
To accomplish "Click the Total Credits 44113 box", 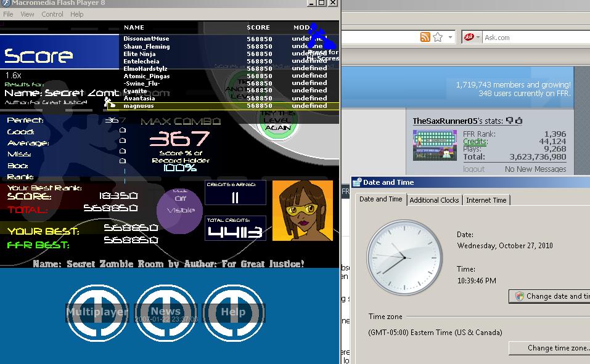I will pyautogui.click(x=235, y=229).
